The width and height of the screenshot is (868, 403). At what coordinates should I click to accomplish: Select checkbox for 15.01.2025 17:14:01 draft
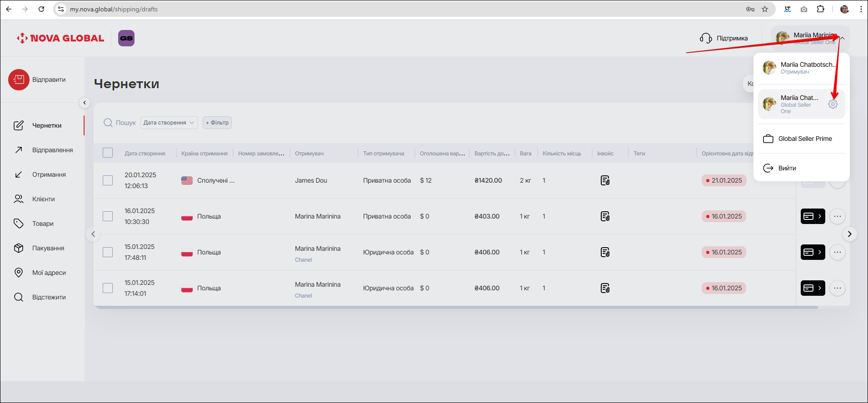click(x=108, y=288)
